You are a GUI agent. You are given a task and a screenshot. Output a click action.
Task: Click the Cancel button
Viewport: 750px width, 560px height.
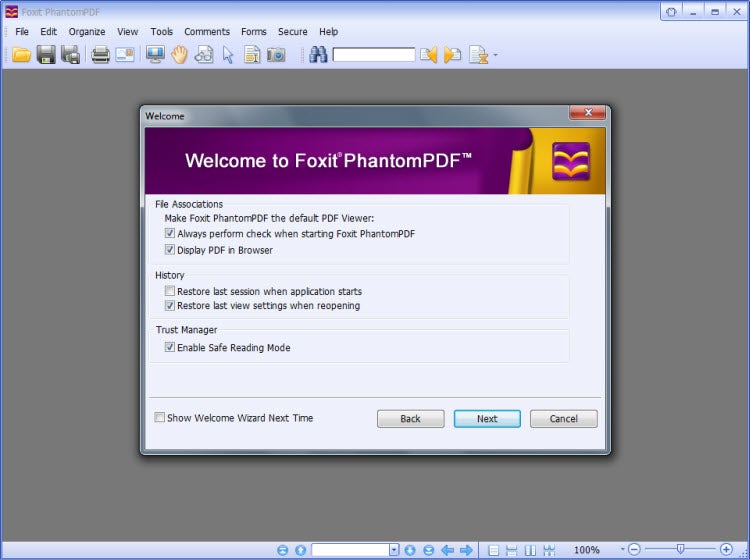[563, 419]
